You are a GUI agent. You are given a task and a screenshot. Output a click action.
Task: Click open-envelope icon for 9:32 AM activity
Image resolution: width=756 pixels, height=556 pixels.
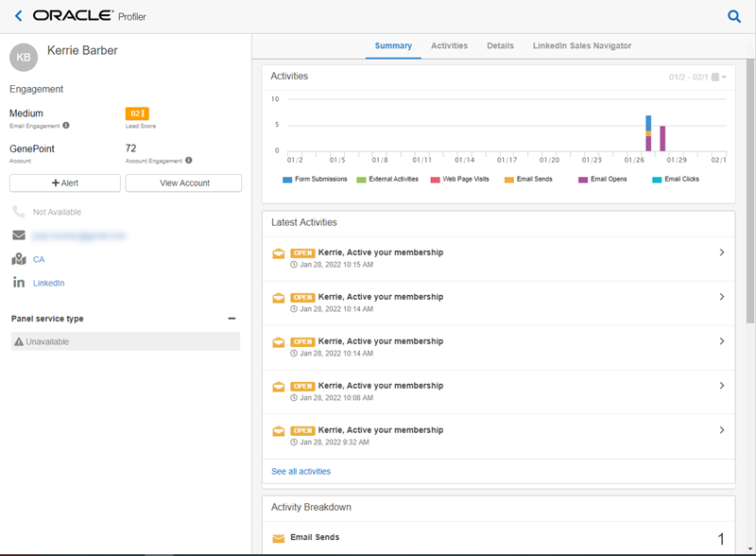(x=279, y=431)
